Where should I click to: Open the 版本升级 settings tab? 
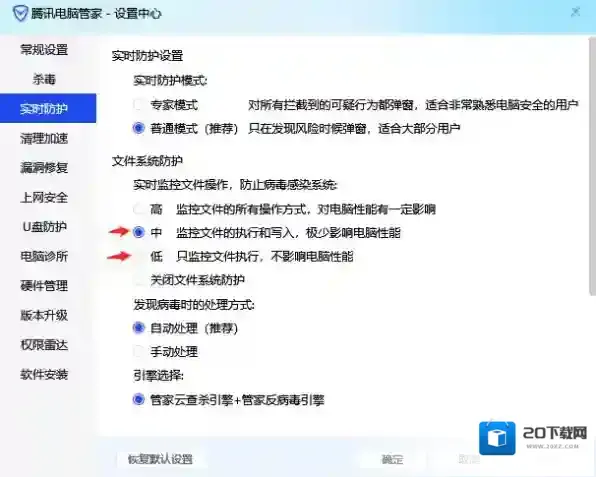(44, 315)
